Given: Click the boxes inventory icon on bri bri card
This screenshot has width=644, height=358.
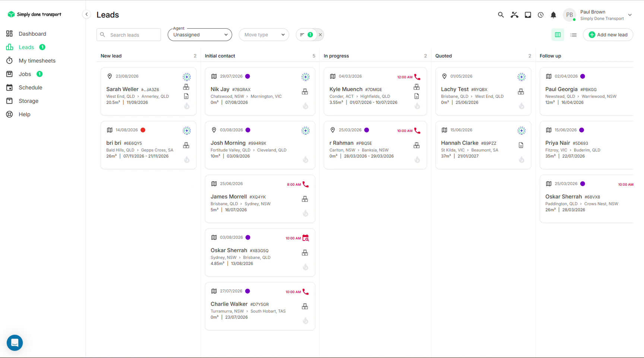Looking at the screenshot, I should coord(186,145).
